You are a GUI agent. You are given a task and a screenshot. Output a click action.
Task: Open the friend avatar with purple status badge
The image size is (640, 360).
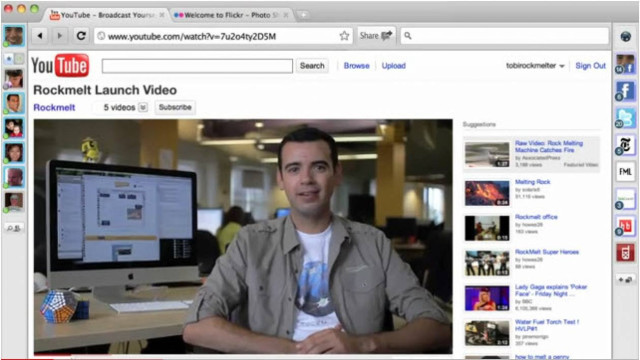(14, 78)
